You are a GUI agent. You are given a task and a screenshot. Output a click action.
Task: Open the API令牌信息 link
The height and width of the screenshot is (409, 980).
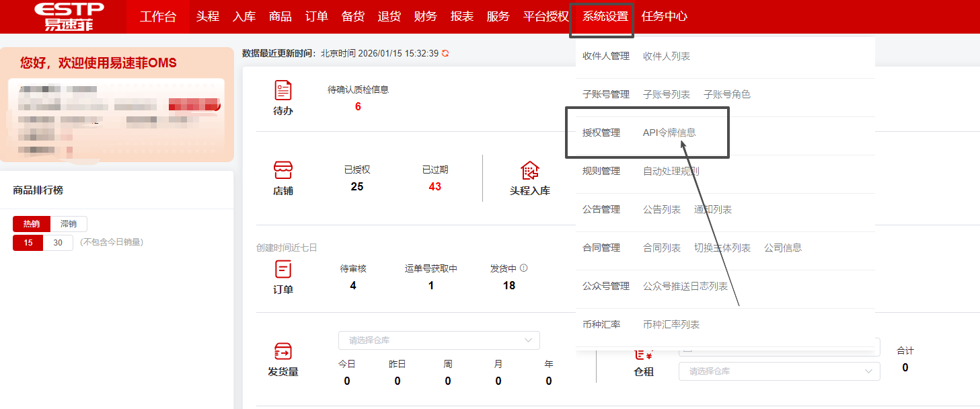[x=670, y=133]
